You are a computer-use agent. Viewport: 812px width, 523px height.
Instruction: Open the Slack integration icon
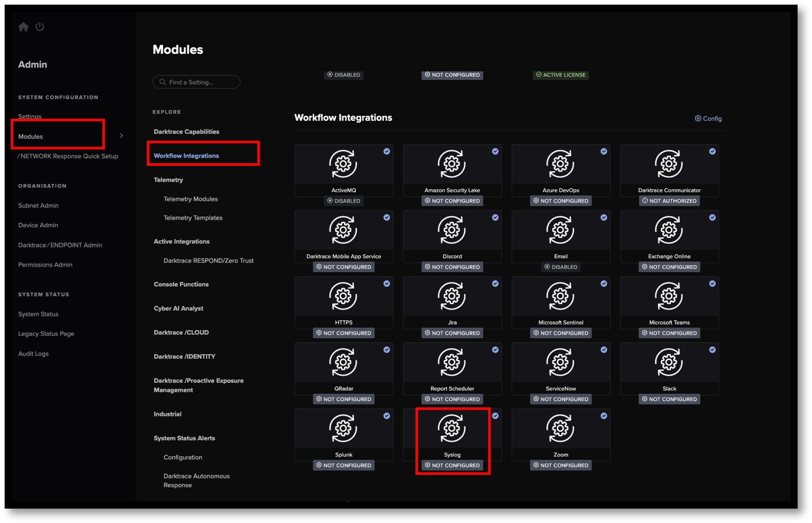[x=669, y=362]
